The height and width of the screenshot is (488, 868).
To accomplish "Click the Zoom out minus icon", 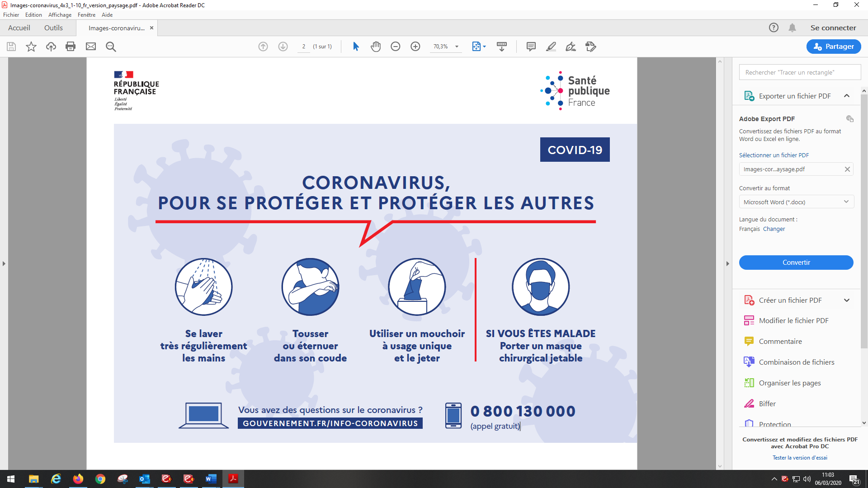I will pos(396,47).
